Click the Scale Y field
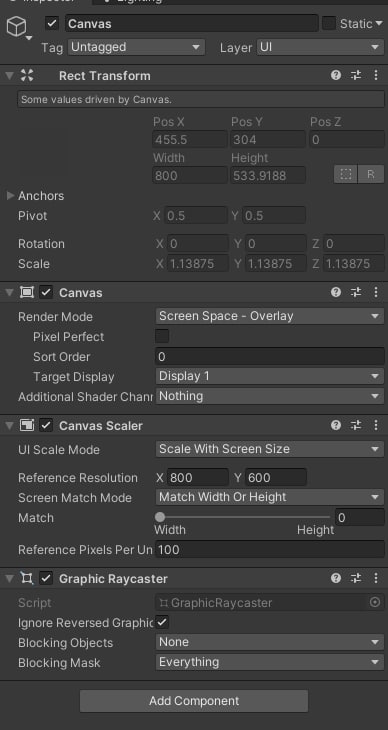388x730 pixels. tap(276, 264)
